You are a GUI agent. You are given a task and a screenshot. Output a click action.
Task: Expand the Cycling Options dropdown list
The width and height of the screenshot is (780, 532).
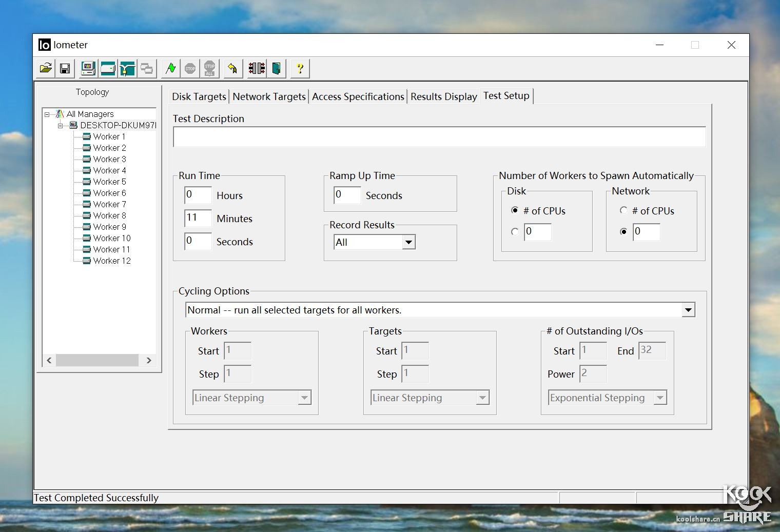click(688, 310)
